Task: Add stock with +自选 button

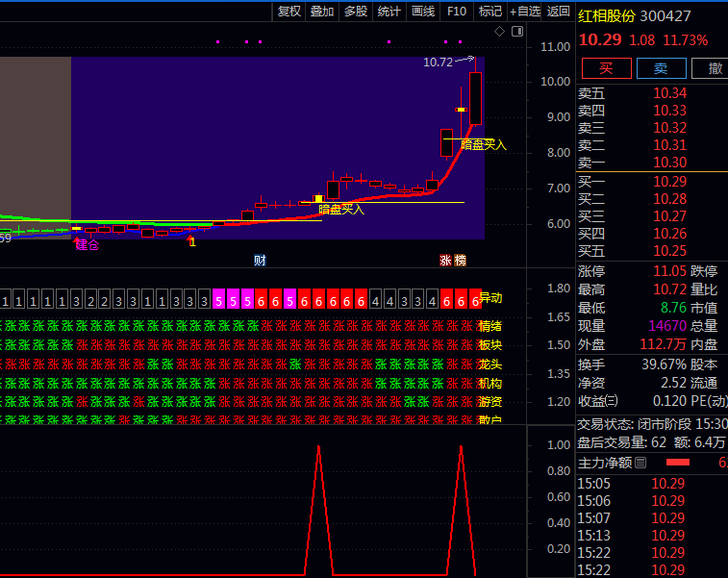Action: (525, 12)
